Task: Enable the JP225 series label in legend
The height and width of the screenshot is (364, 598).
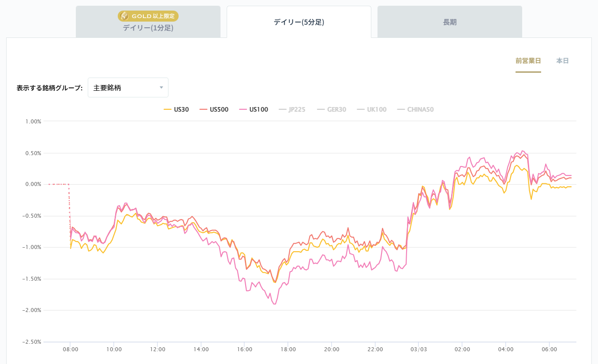Action: [297, 110]
